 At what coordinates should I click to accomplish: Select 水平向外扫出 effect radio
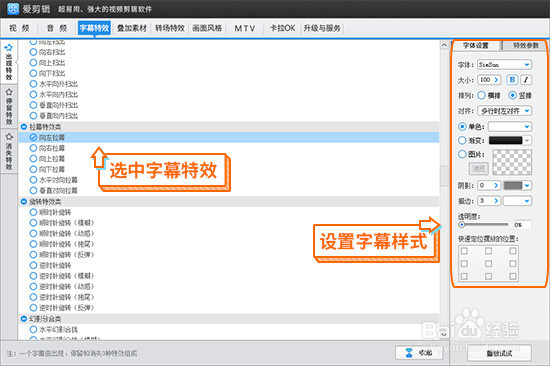(x=33, y=84)
